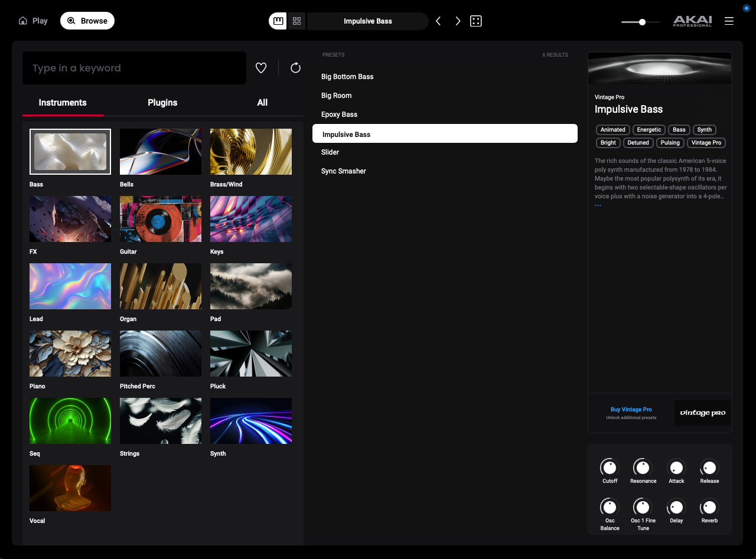Click the reset filters refresh icon
The image size is (756, 559).
pos(296,68)
